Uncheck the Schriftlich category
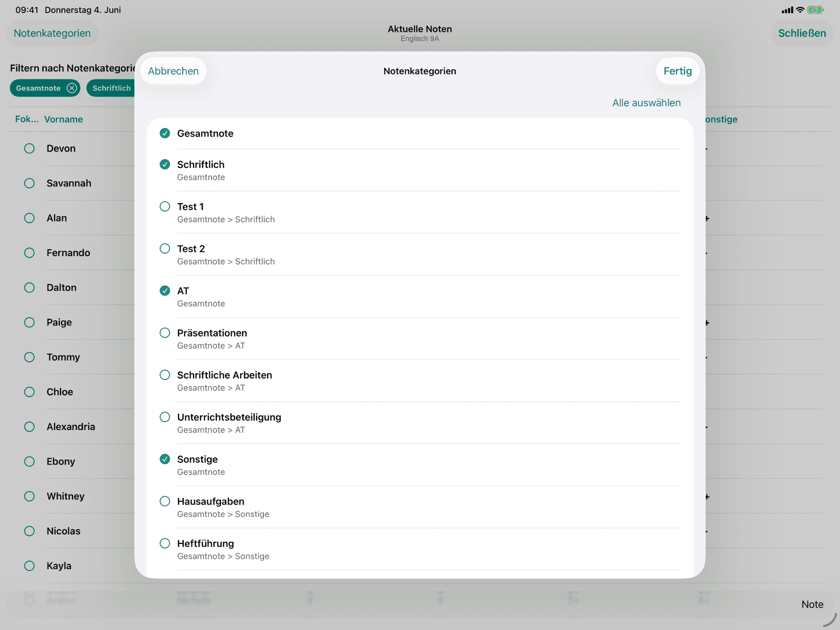The image size is (840, 630). 165,164
